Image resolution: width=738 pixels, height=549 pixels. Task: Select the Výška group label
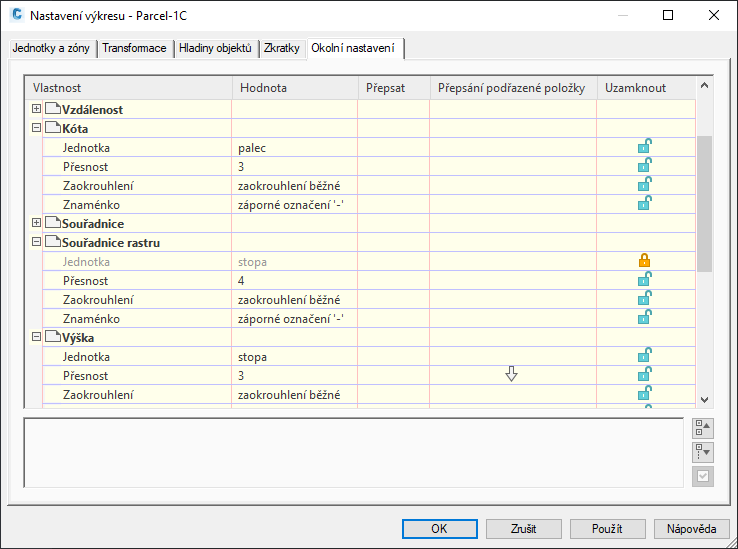[x=78, y=338]
